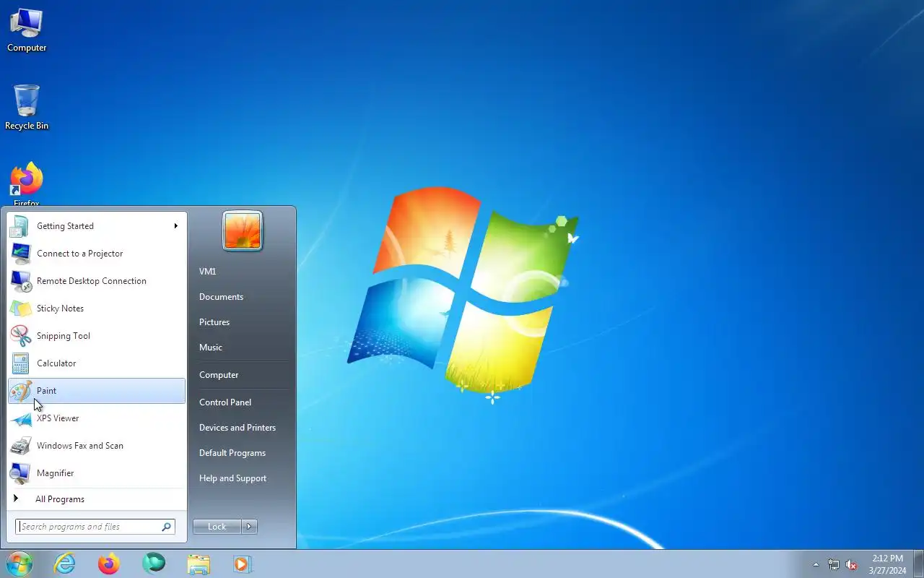Viewport: 924px width, 578px height.
Task: Launch Sticky Notes from its icon
Action: [20, 309]
